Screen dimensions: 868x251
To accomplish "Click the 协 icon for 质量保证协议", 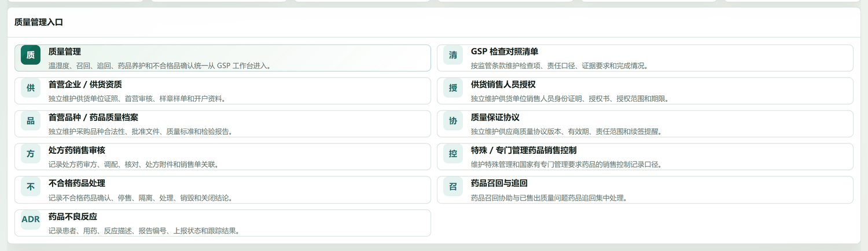I will coord(453,121).
